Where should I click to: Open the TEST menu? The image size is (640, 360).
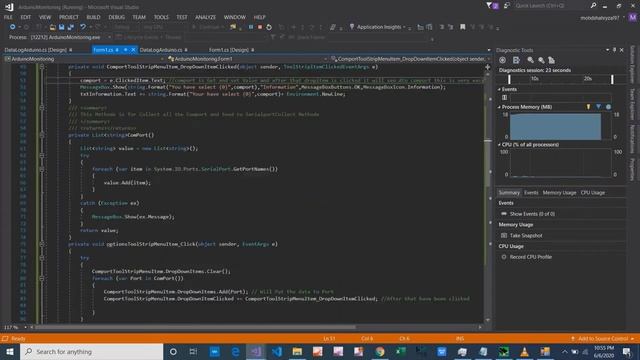182,17
